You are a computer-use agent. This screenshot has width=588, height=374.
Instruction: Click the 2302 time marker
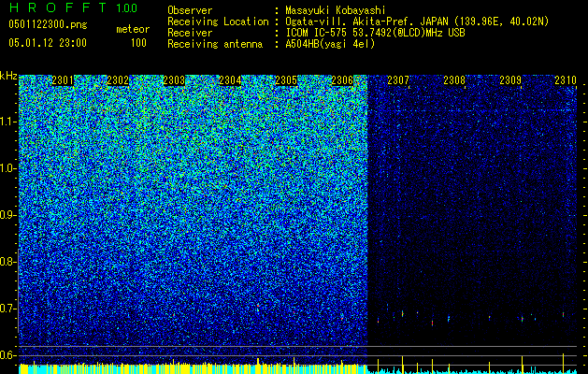click(118, 80)
